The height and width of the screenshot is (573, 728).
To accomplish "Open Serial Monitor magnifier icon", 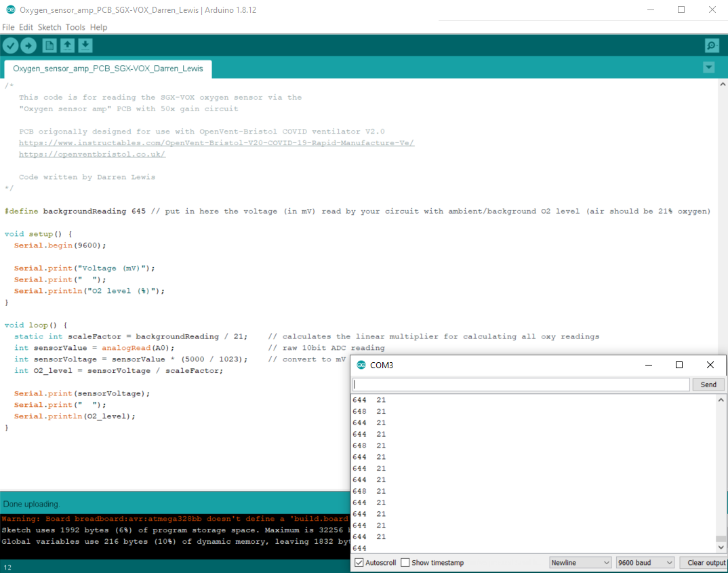I will coord(711,45).
